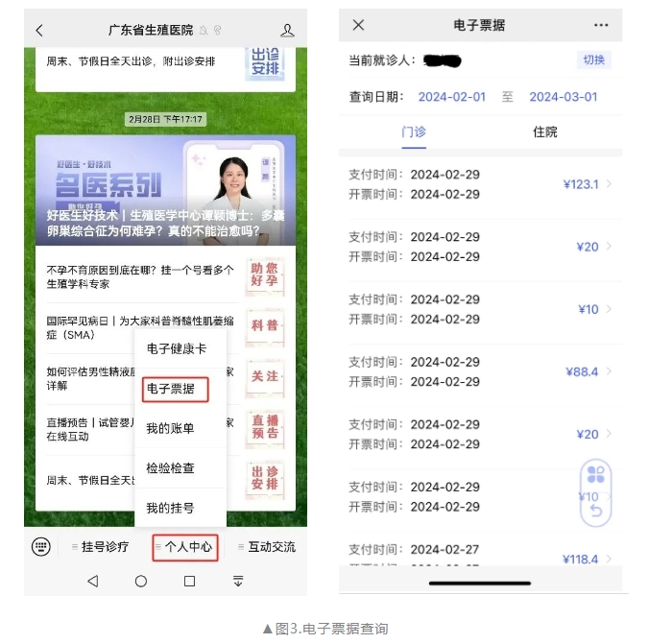Open the three-dot more menu in 电子票据
Screen dimensions: 649x644
click(601, 25)
